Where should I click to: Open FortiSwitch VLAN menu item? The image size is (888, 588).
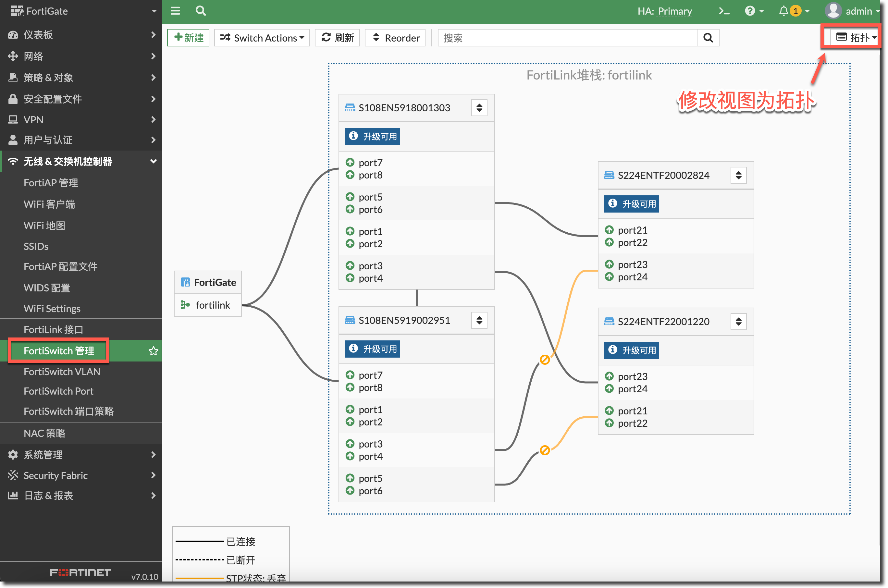[62, 372]
